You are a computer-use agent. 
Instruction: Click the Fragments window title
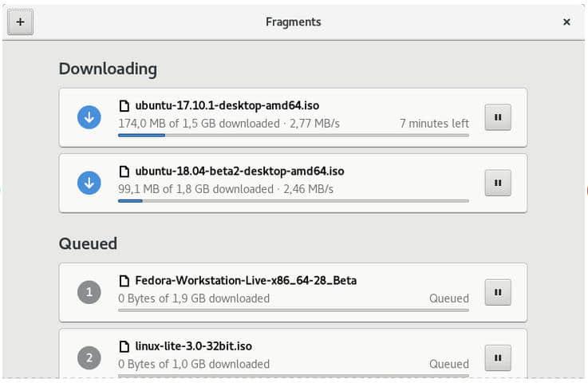293,22
